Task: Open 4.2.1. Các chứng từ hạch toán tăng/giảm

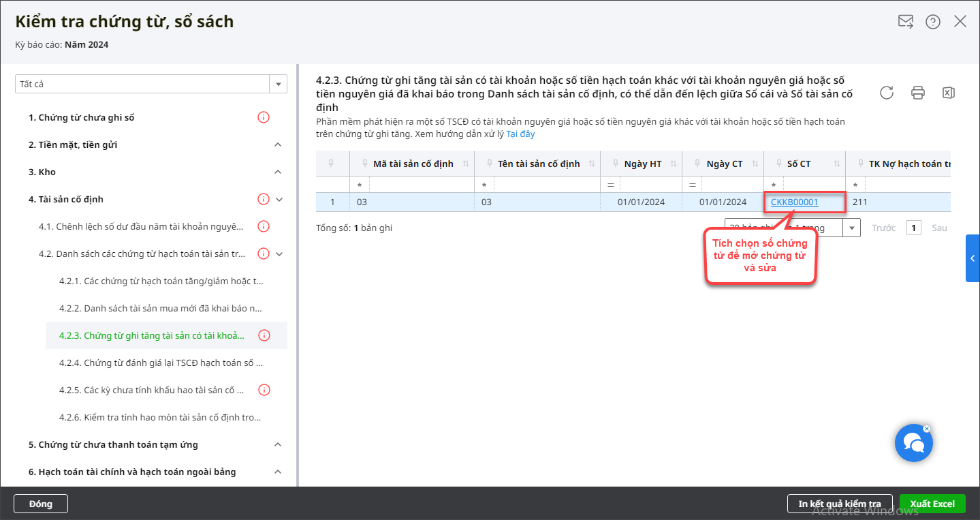Action: click(161, 281)
